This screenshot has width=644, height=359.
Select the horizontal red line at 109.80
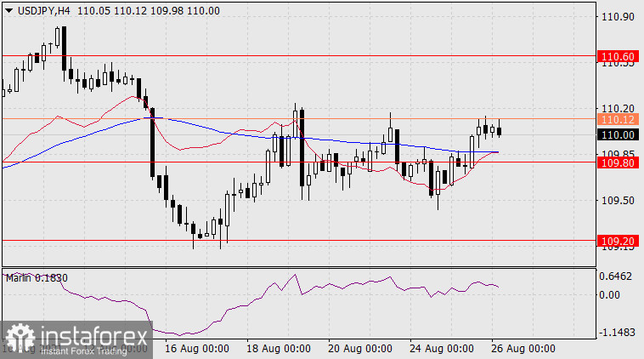point(299,162)
